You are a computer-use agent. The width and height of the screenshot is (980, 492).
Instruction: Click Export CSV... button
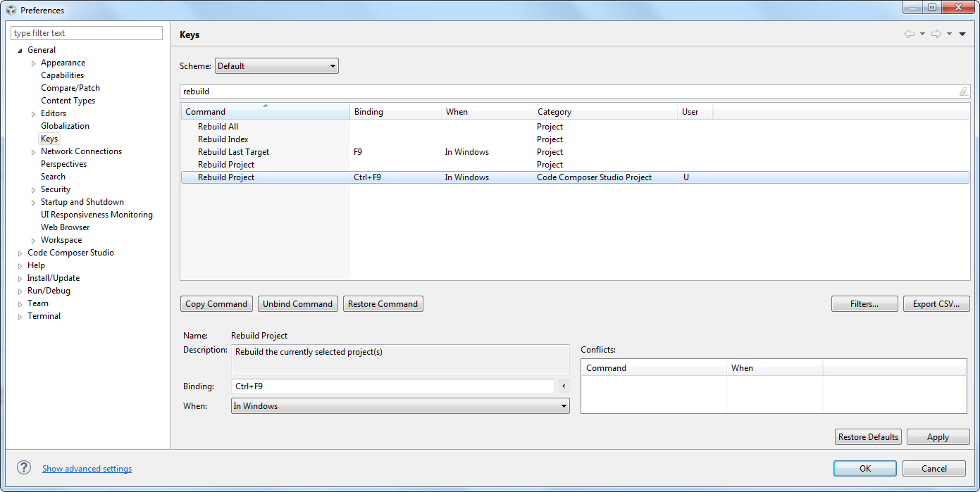point(936,304)
